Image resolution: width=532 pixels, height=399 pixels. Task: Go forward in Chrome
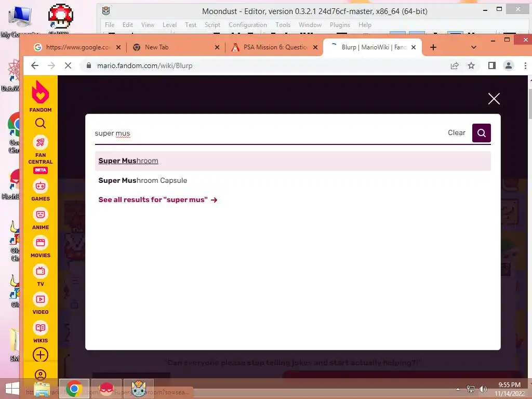[51, 65]
